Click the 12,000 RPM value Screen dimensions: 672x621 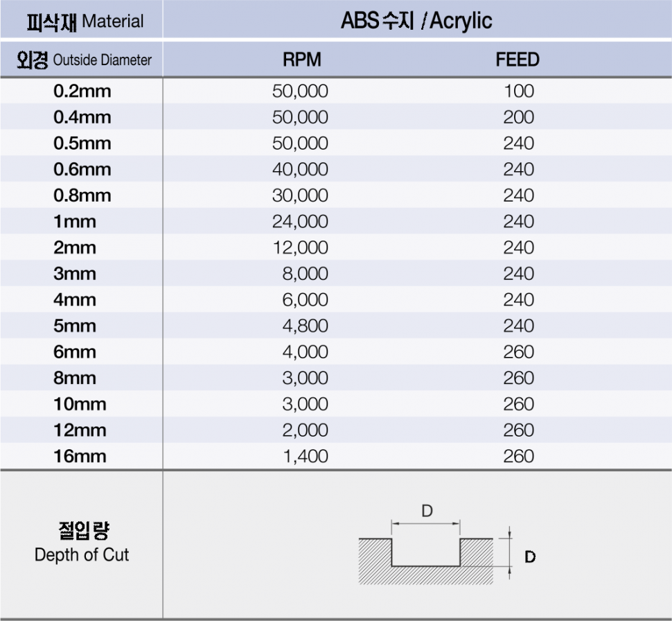(x=301, y=247)
